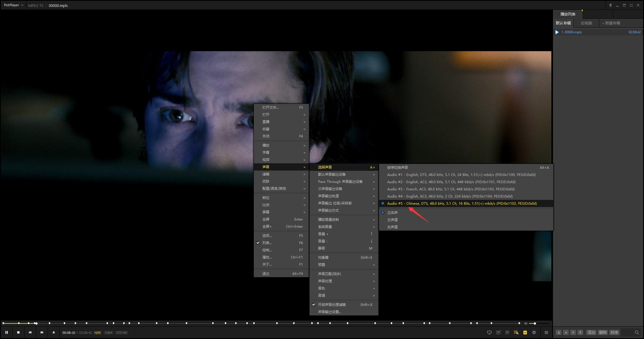Screen dimensions: 644x339
Task: Open 声音输出设置... menu entry
Action: point(344,312)
